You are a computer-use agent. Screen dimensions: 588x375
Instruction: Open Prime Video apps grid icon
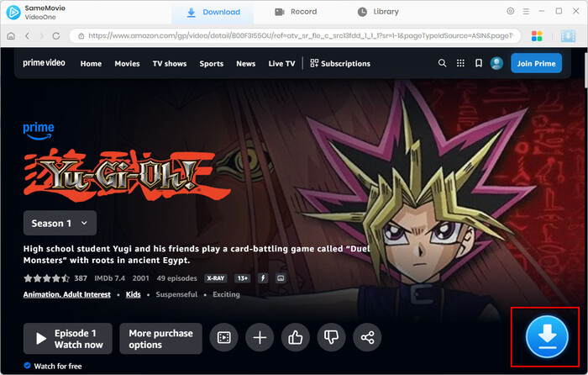460,63
